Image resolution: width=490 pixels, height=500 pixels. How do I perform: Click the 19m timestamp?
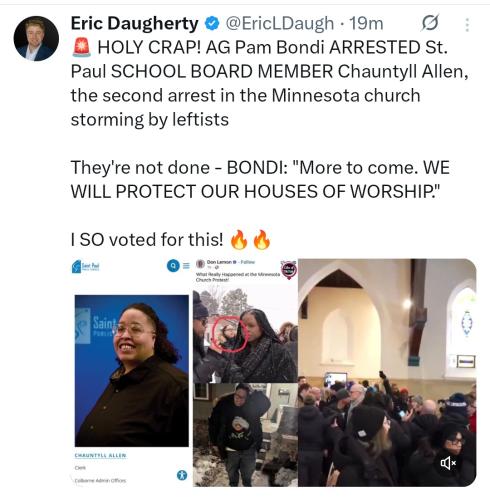click(x=366, y=24)
